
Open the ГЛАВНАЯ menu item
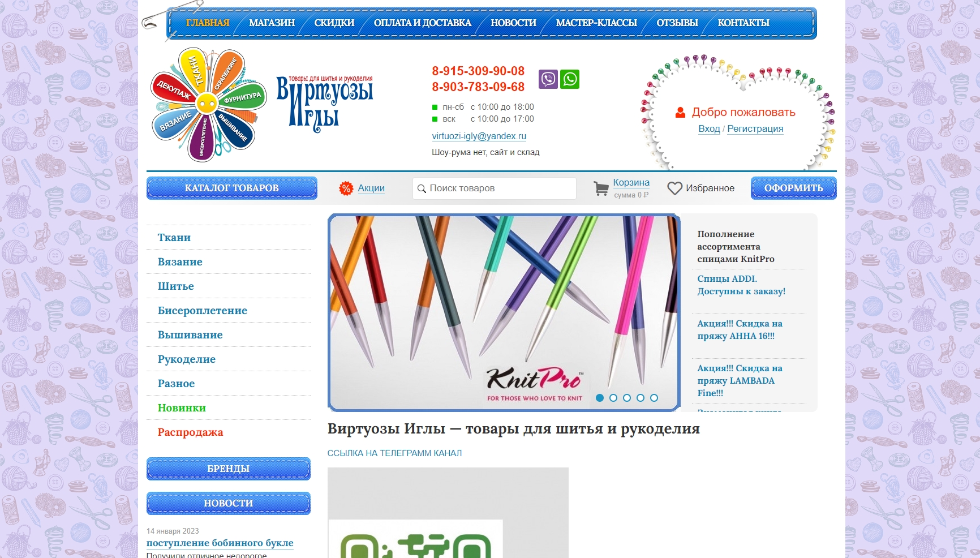point(208,23)
